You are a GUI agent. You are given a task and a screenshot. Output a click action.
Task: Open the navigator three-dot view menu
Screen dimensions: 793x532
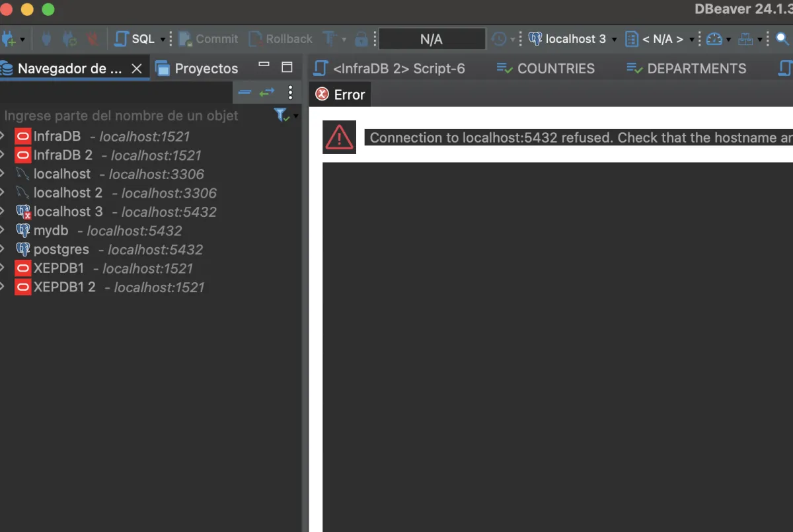click(290, 93)
